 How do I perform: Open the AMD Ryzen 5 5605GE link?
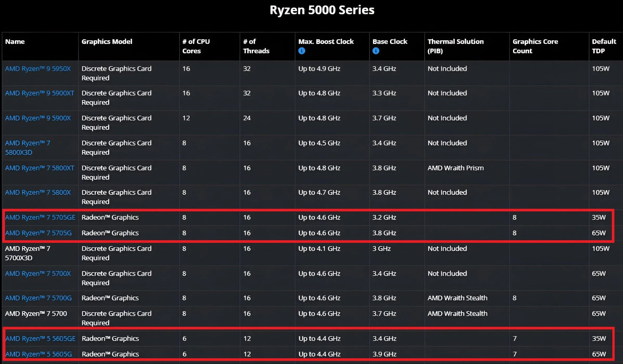40,339
